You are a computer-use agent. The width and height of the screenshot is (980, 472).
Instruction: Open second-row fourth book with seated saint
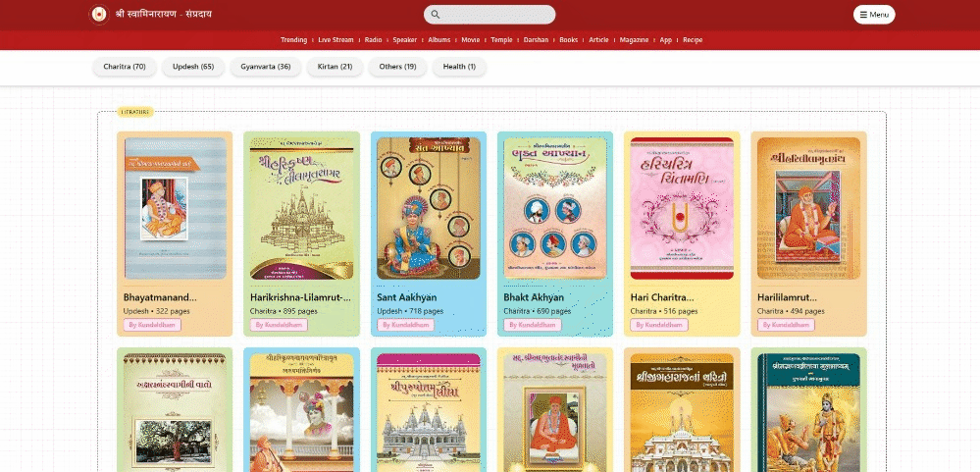coord(555,412)
